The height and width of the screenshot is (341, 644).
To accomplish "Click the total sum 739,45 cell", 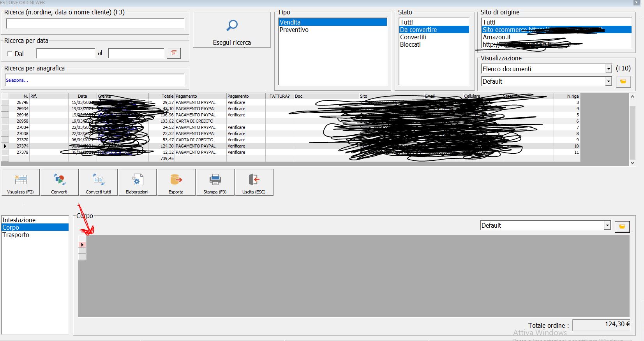I will click(162, 158).
